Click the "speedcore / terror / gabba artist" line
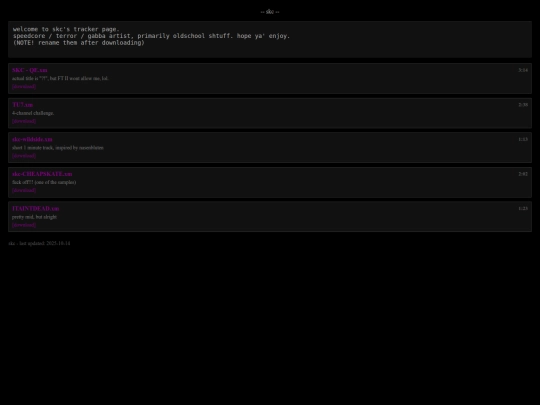Screen dimensions: 540x405 click(x=152, y=36)
